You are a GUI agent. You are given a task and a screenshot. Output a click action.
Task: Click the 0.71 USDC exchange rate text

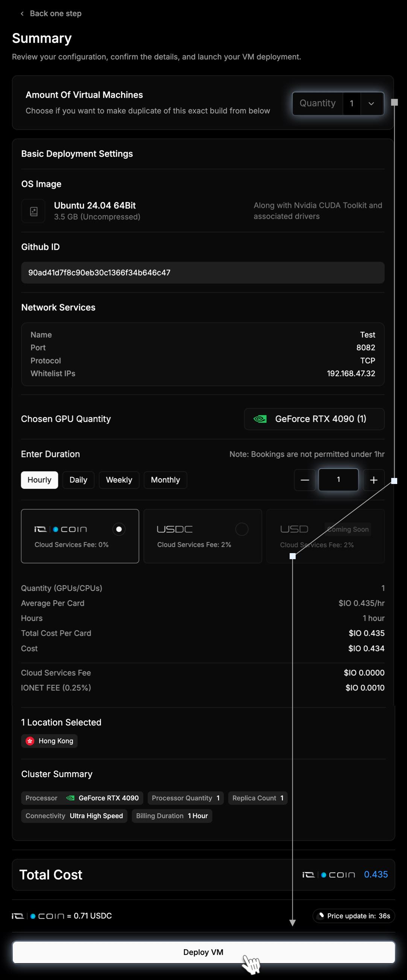[x=93, y=916]
